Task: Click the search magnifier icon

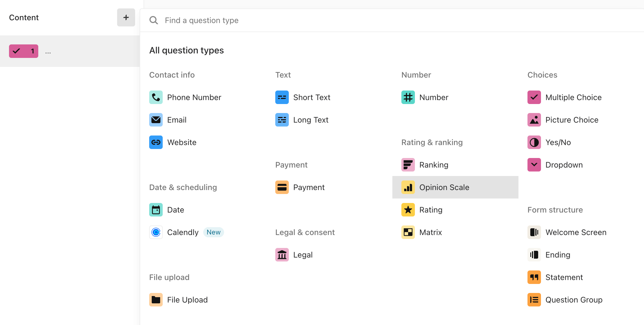Action: point(154,20)
